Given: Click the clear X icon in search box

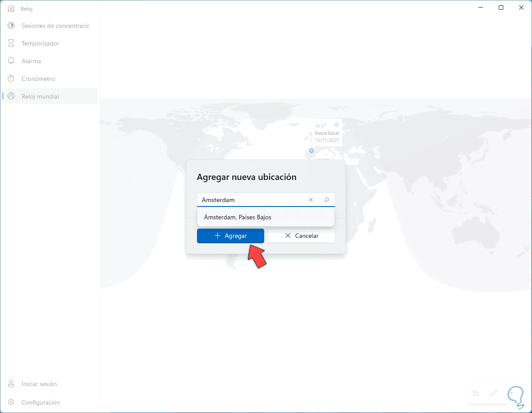Looking at the screenshot, I should tap(311, 200).
